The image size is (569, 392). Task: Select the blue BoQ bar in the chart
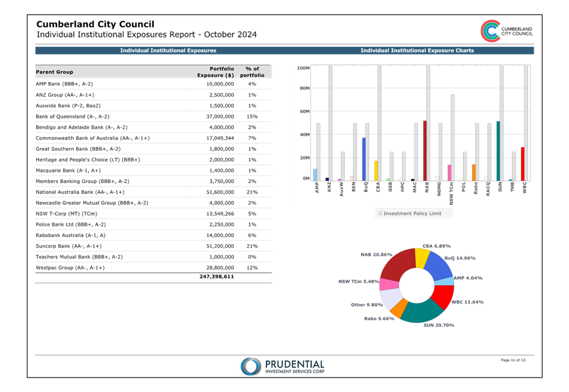(364, 159)
